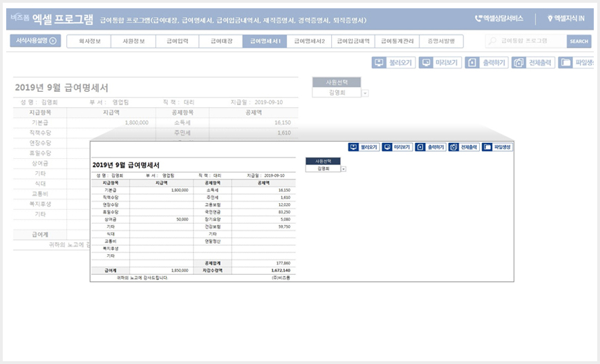Click the SEARCH button
The height and width of the screenshot is (364, 600).
[579, 41]
